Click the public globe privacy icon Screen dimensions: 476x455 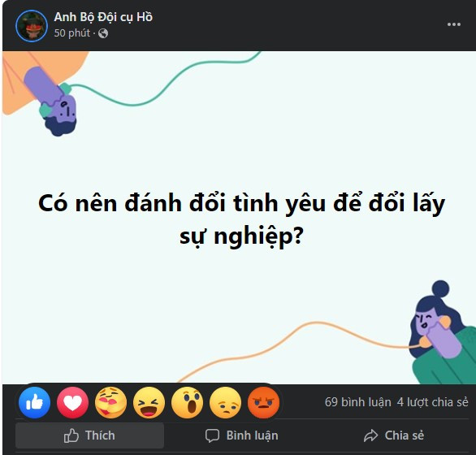[x=103, y=33]
